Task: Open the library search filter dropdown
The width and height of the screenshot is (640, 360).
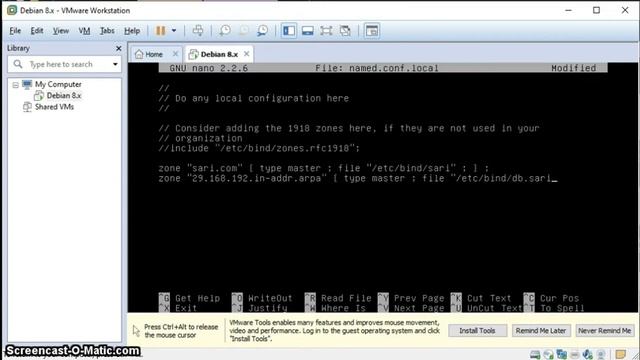Action: click(x=115, y=64)
